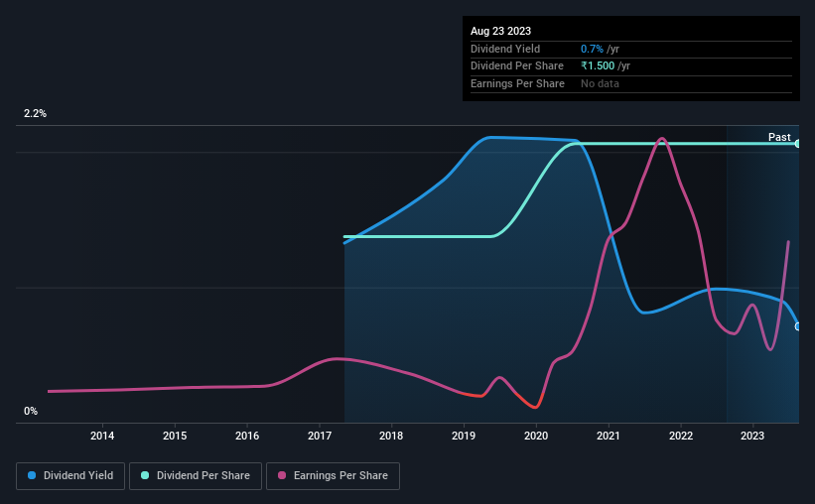Click the Aug 23 2023 tooltip date

pos(500,31)
